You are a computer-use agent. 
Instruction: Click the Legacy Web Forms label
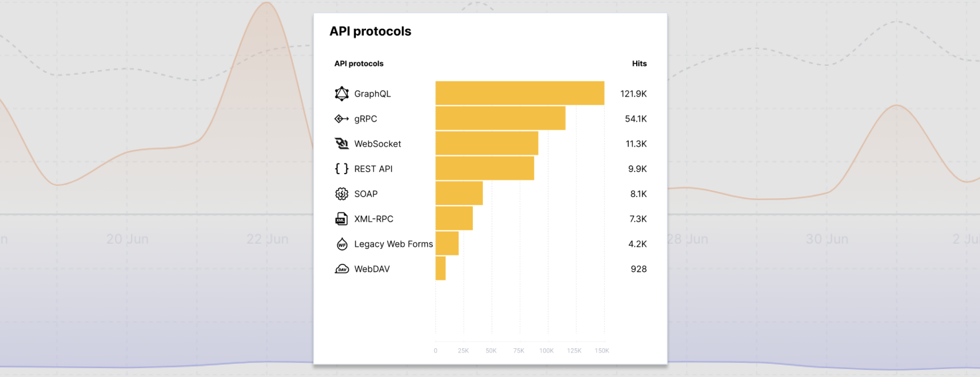tap(393, 244)
